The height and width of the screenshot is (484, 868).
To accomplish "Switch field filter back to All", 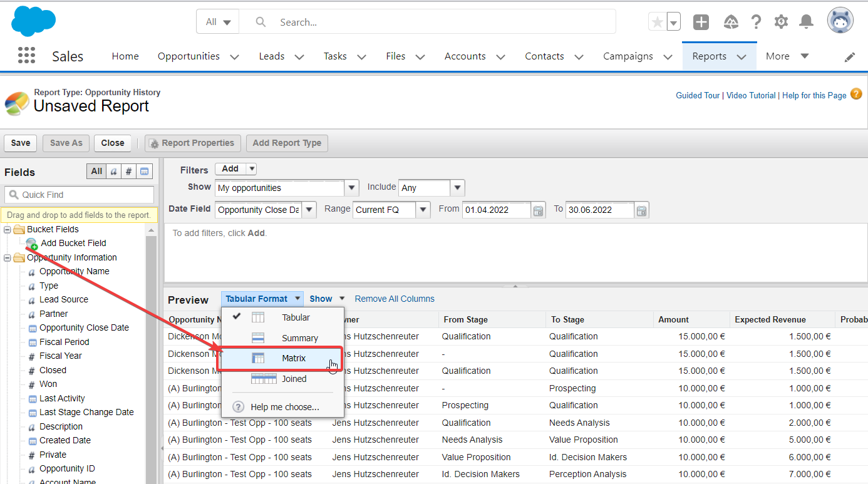I will tap(96, 171).
